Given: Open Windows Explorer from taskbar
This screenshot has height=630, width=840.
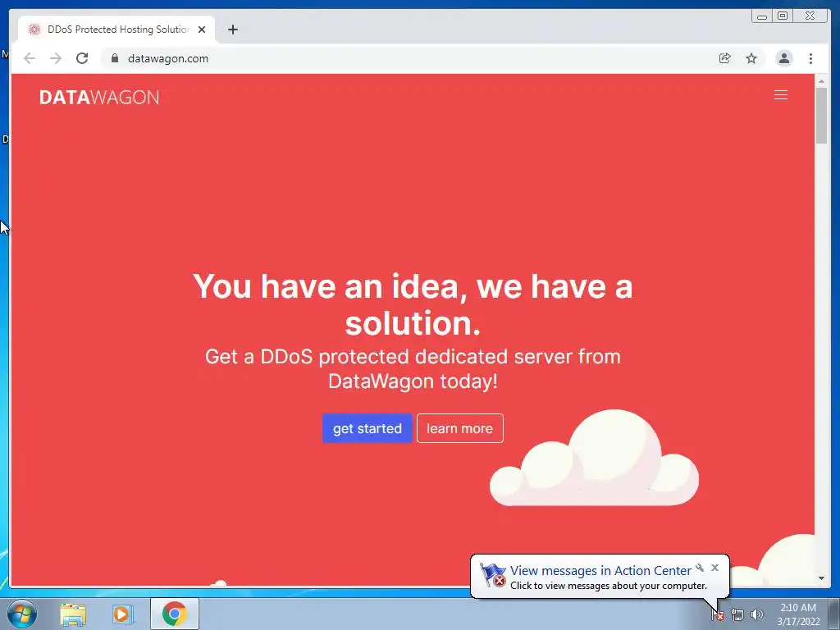Looking at the screenshot, I should [x=73, y=614].
